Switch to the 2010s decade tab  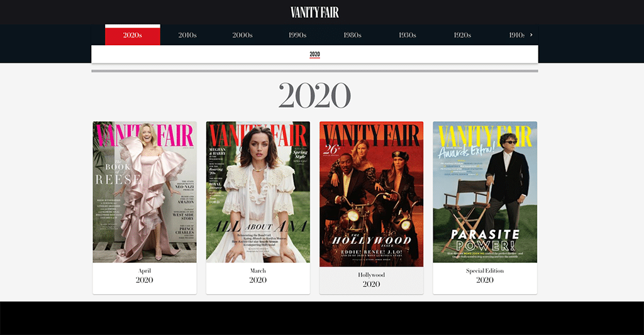coord(187,35)
